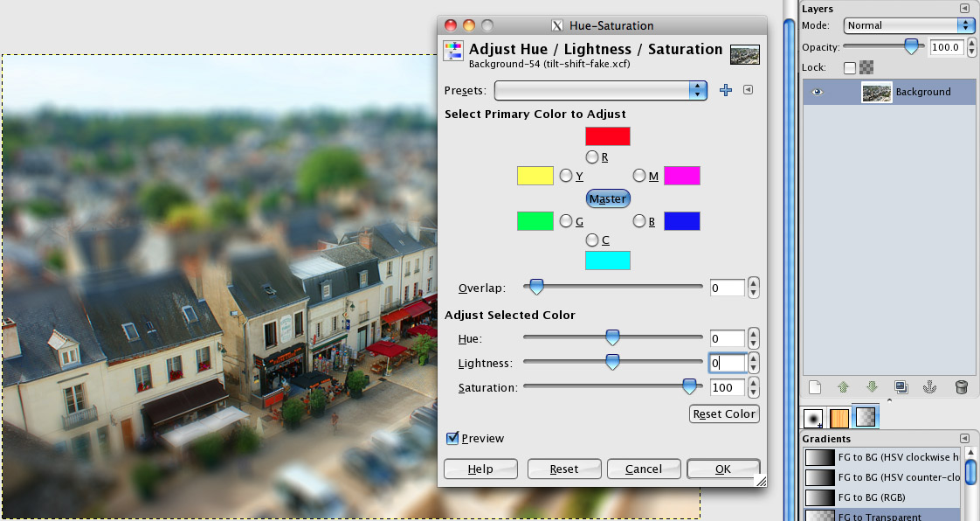
Task: Click the Overlap value stepper
Action: pyautogui.click(x=754, y=288)
